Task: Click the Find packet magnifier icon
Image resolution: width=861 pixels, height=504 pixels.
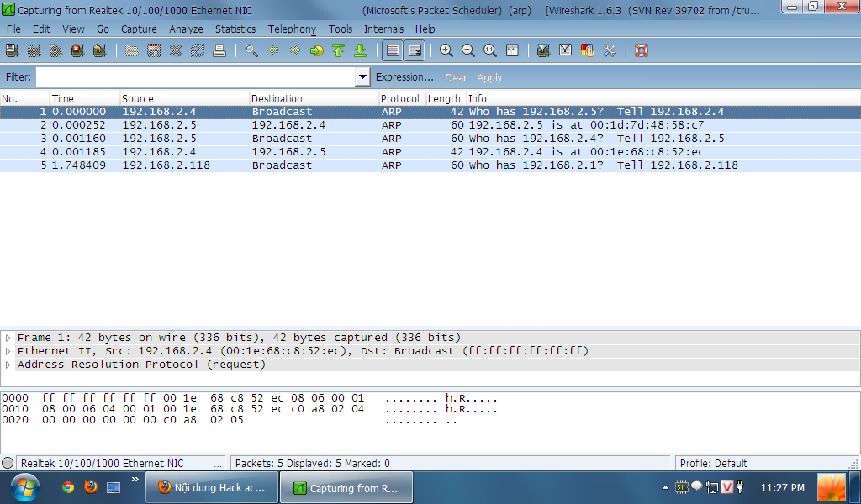Action: pyautogui.click(x=251, y=50)
